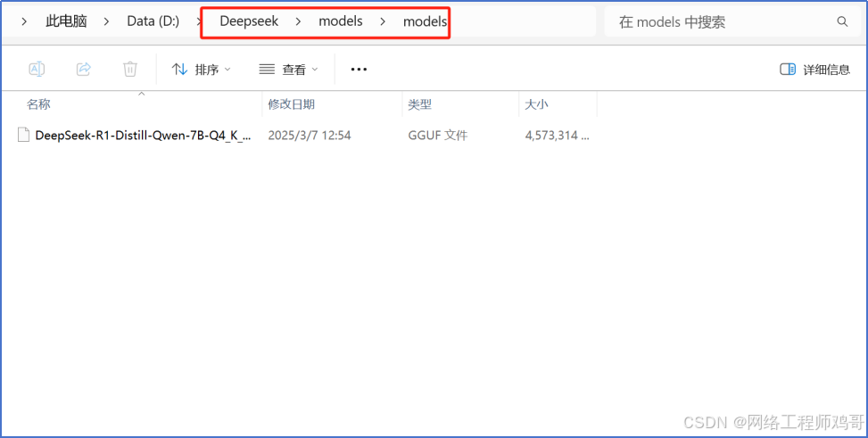The image size is (868, 438).
Task: Open the 查看 view dropdown
Action: coord(289,70)
